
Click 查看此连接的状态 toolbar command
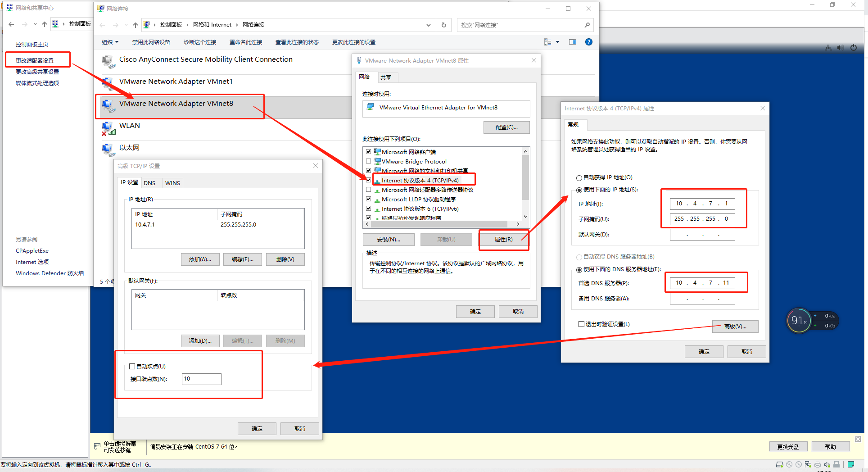pos(297,42)
